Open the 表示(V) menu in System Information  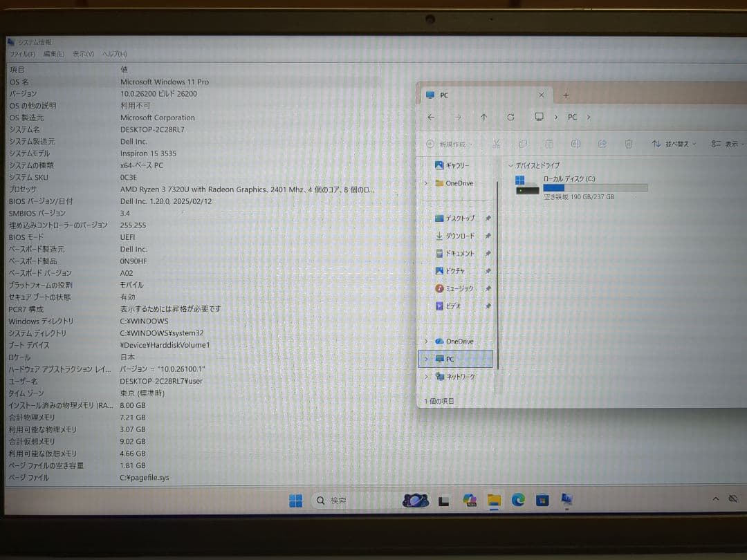(83, 54)
